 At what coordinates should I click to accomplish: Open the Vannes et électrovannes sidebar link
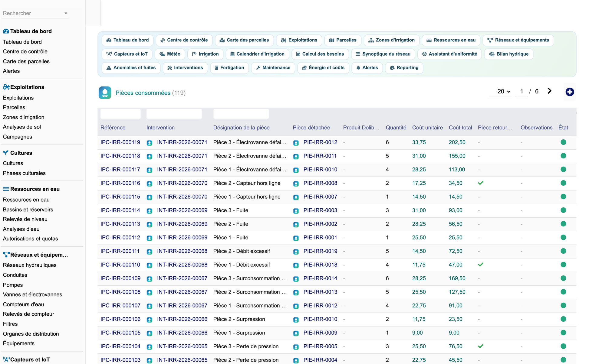(x=32, y=294)
